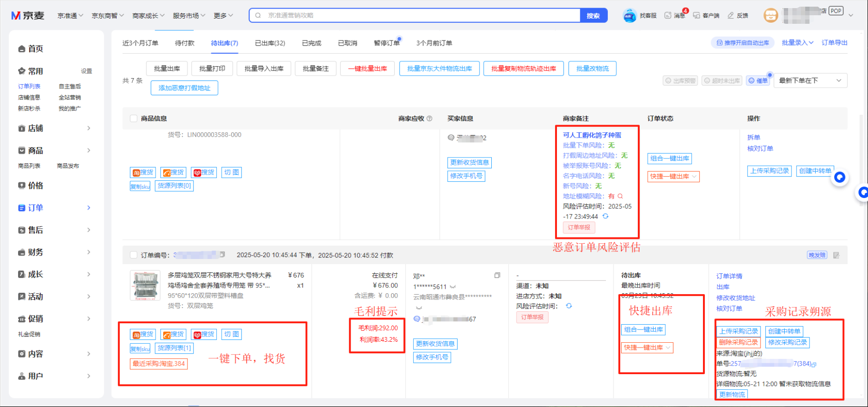Open 订单详情 link
Screen dimensions: 868x407
point(729,276)
